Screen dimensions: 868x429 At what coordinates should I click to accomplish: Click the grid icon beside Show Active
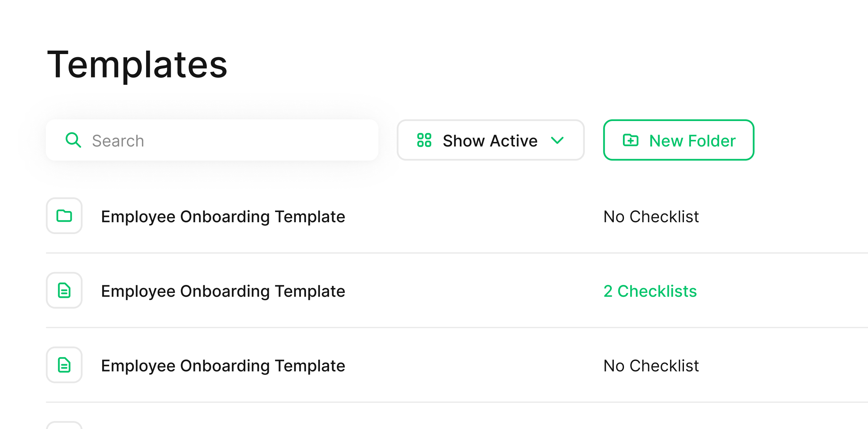pos(424,140)
